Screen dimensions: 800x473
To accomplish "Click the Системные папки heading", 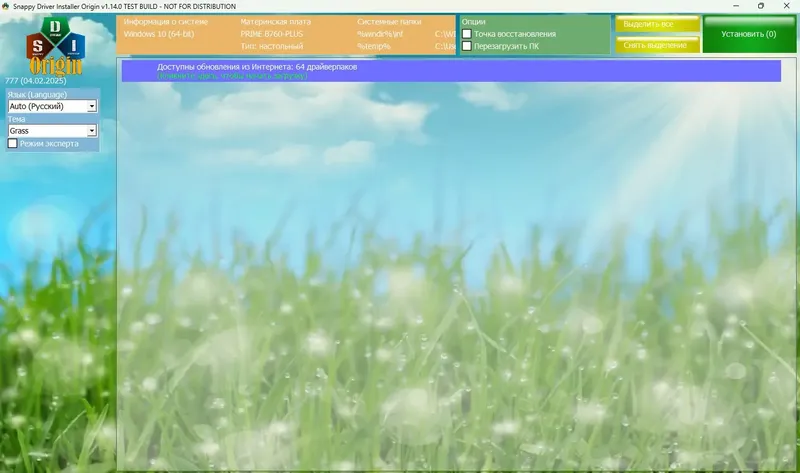I will click(x=389, y=22).
